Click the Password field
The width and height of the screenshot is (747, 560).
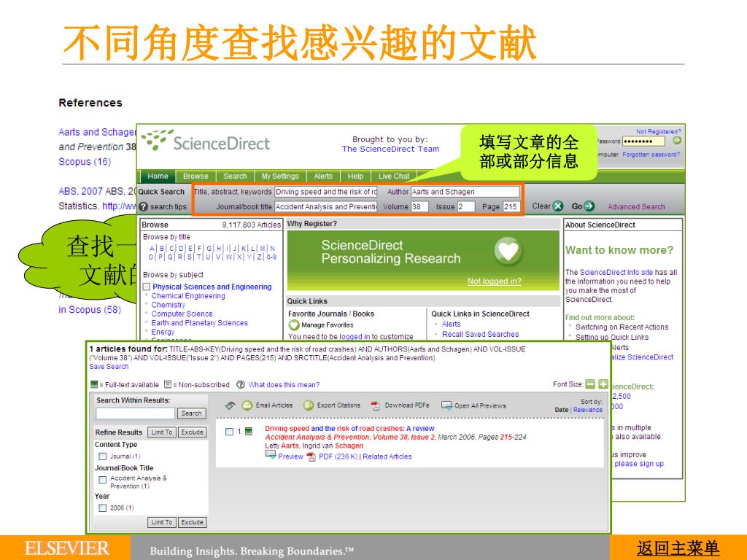coord(643,141)
